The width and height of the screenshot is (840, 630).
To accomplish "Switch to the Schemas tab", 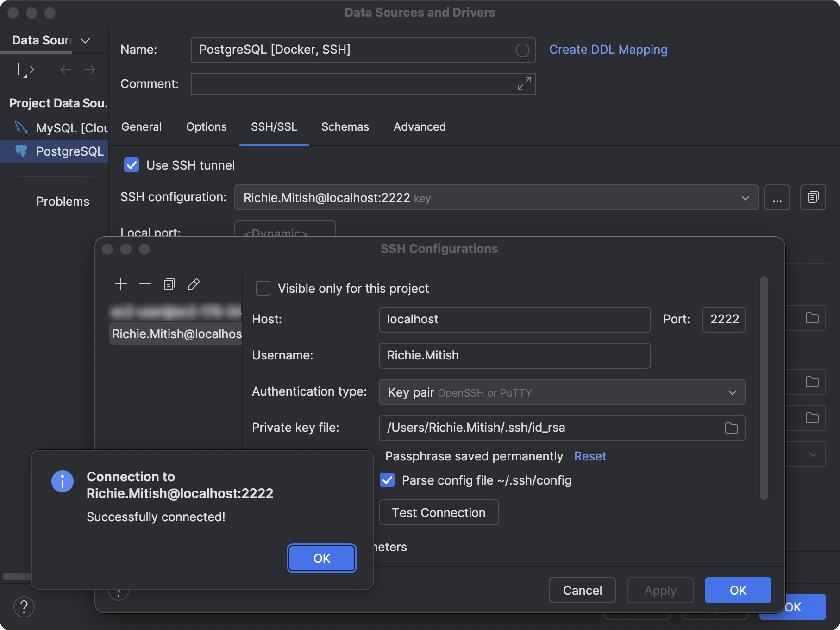I will [x=345, y=127].
